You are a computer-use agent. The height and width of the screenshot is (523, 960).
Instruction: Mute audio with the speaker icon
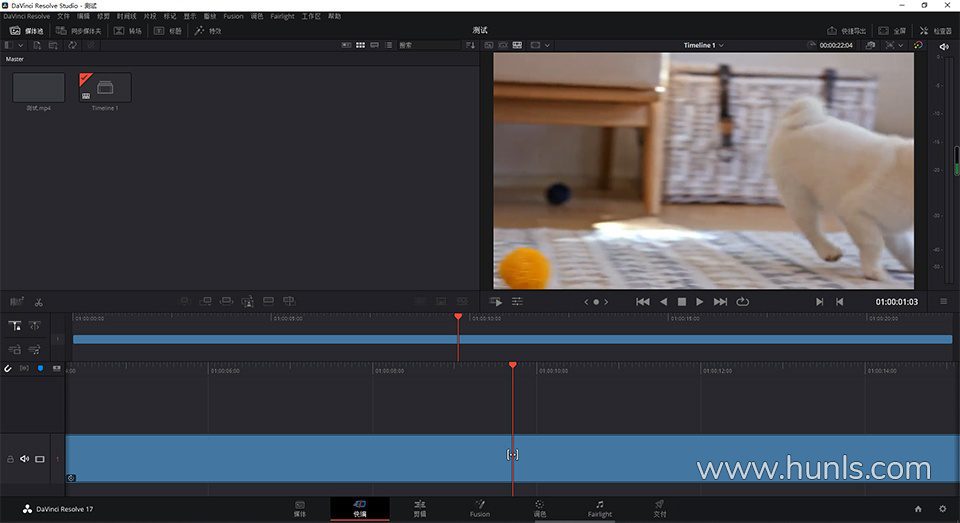coord(944,47)
